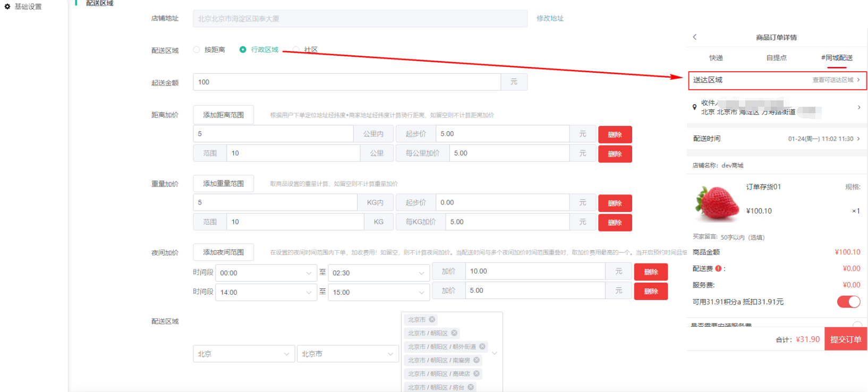Open the 北京 province dropdown
This screenshot has width=868, height=392.
243,354
